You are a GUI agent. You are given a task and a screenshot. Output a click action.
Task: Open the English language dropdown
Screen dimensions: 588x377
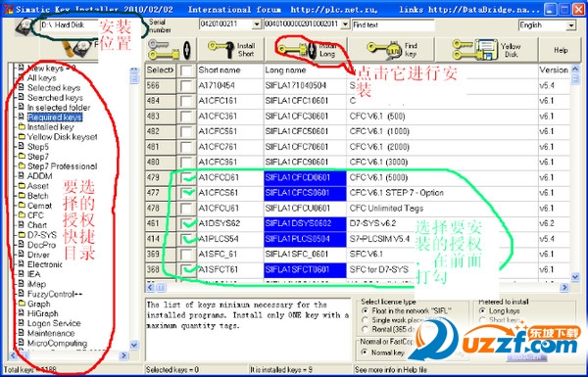(570, 25)
